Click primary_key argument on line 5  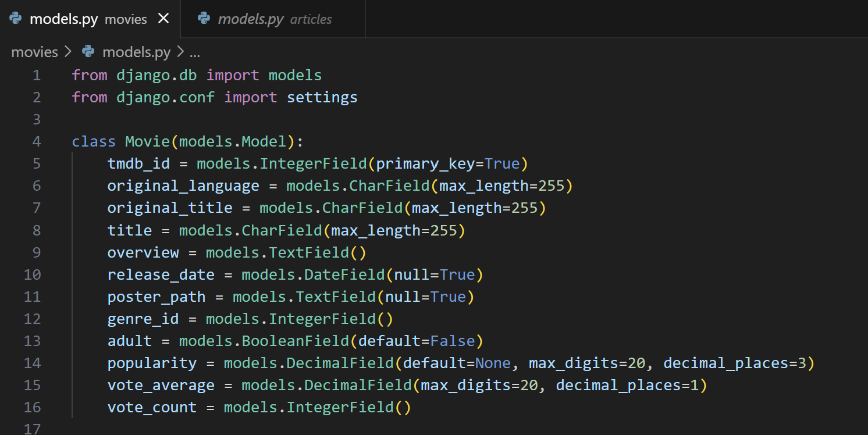click(425, 164)
